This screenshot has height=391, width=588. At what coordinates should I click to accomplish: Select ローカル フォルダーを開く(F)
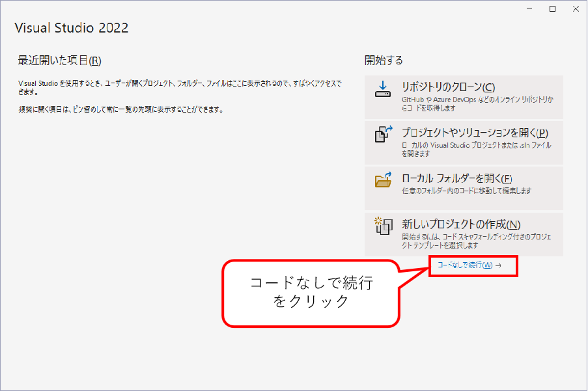point(464,189)
